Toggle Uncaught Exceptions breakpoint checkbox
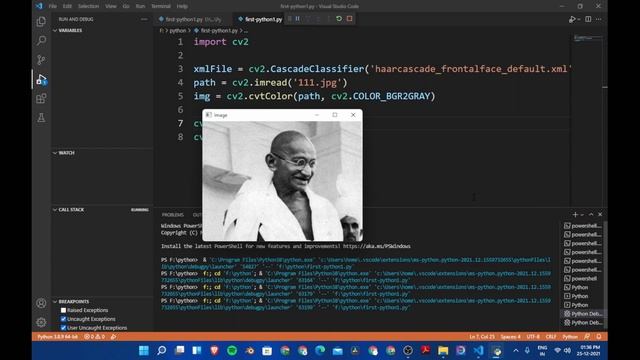This screenshot has width=640, height=360. click(63, 319)
